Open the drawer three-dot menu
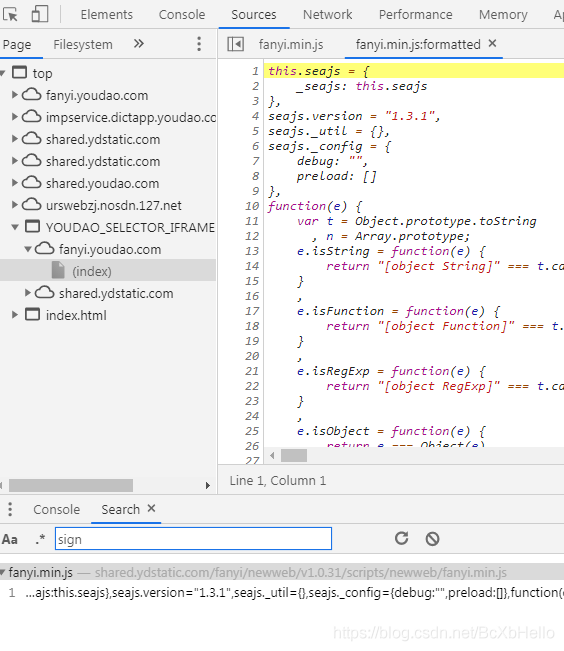The width and height of the screenshot is (564, 651). pyautogui.click(x=10, y=509)
